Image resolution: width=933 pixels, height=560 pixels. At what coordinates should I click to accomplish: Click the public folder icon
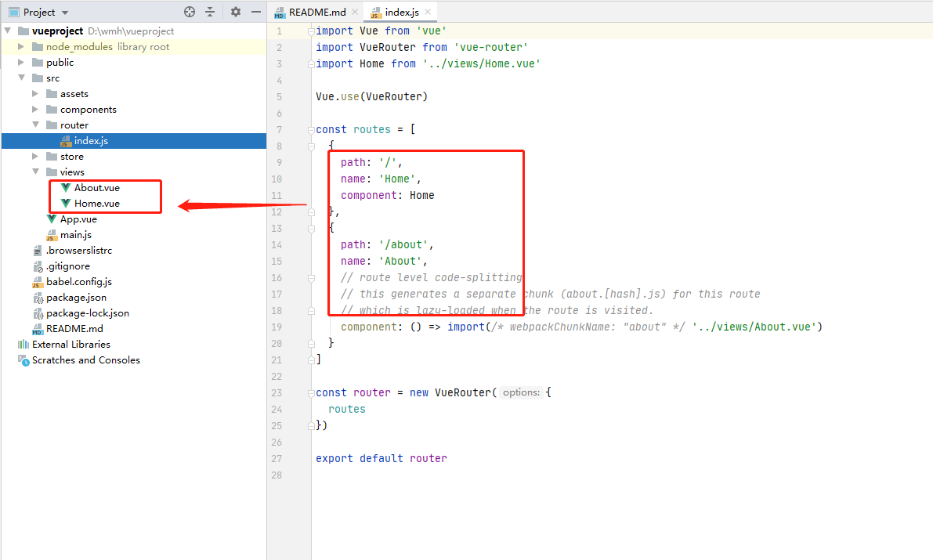click(38, 62)
